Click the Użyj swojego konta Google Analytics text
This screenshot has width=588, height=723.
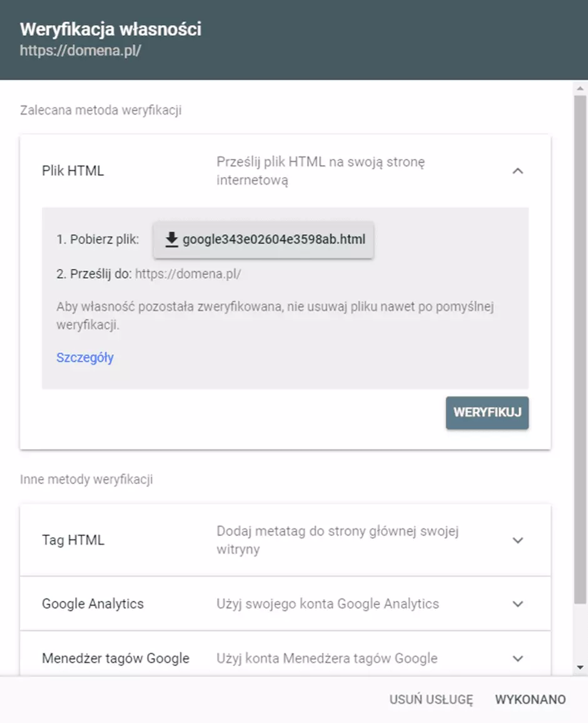click(x=328, y=604)
